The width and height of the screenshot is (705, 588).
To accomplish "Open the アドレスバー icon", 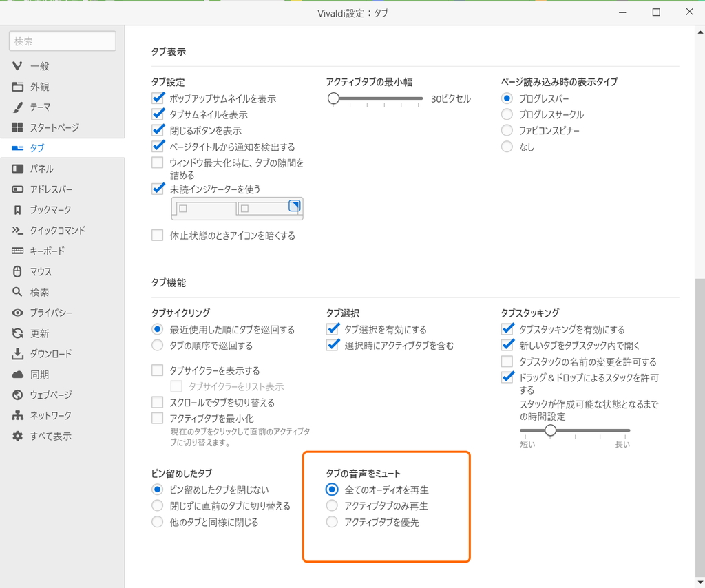I will tap(17, 189).
